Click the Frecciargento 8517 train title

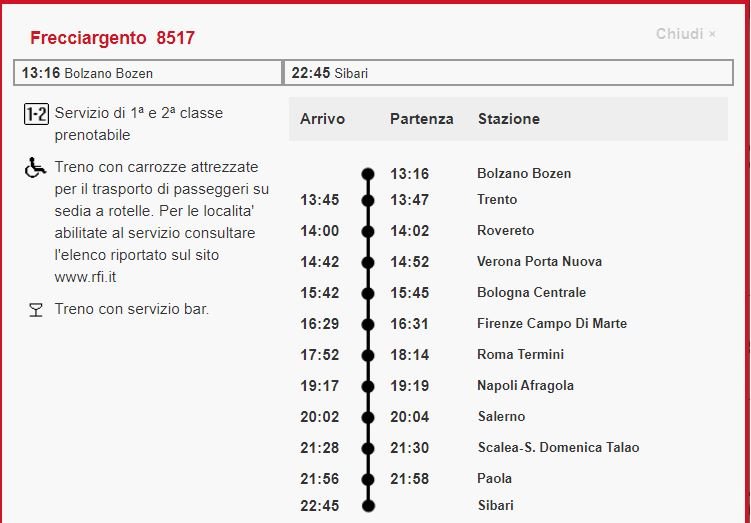click(112, 39)
